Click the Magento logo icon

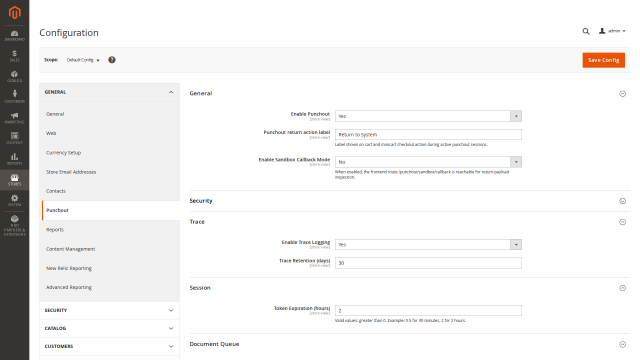(x=15, y=13)
